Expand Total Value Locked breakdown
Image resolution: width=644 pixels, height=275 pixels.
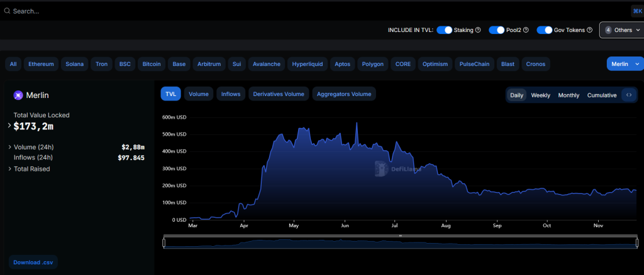tap(9, 126)
